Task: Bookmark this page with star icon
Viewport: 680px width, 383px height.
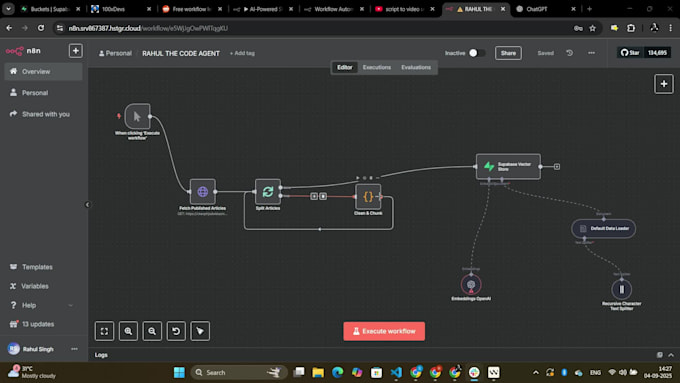Action: click(592, 28)
